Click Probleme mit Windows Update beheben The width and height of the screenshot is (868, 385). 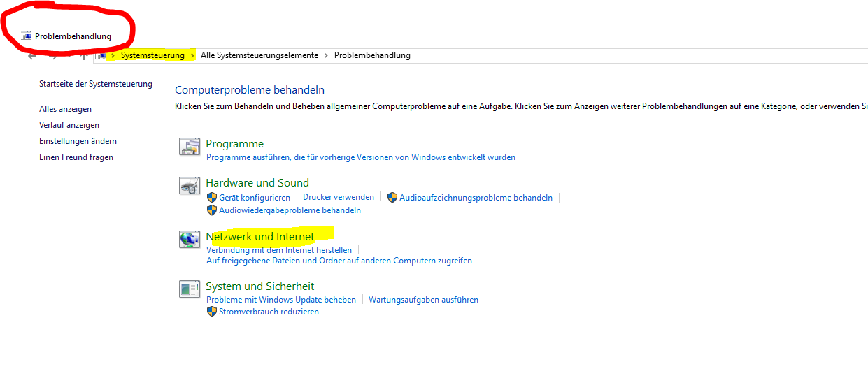click(x=281, y=300)
